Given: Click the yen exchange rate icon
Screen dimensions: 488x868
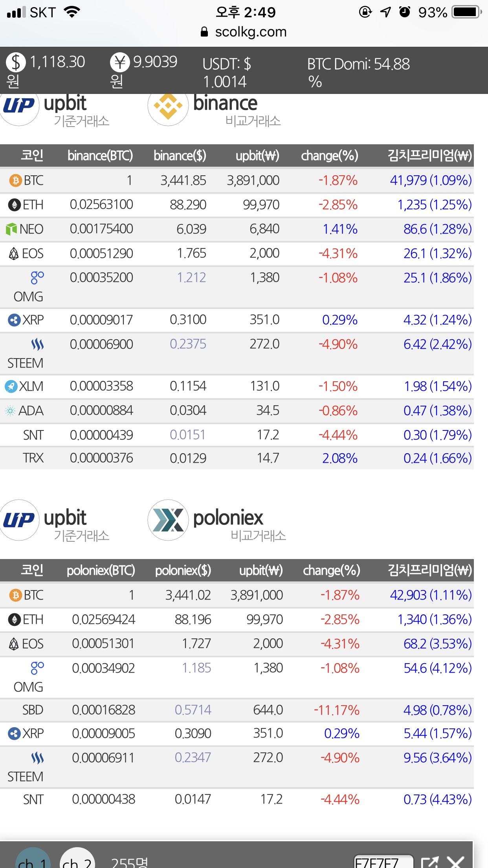Looking at the screenshot, I should click(120, 63).
